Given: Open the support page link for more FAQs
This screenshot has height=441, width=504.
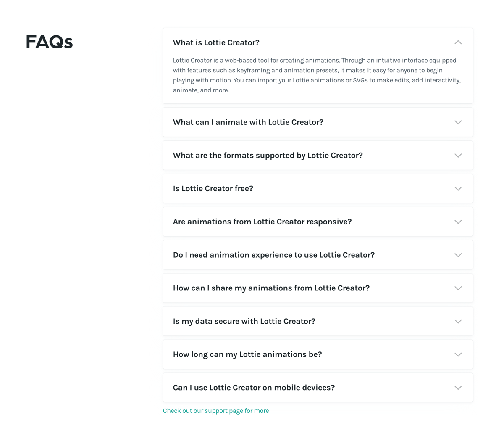Looking at the screenshot, I should [215, 411].
